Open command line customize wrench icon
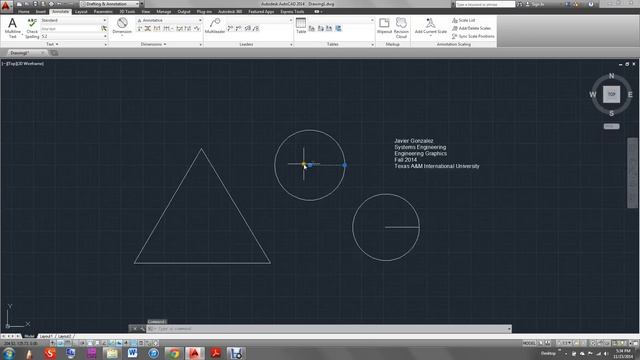The width and height of the screenshot is (640, 360). coord(142,329)
